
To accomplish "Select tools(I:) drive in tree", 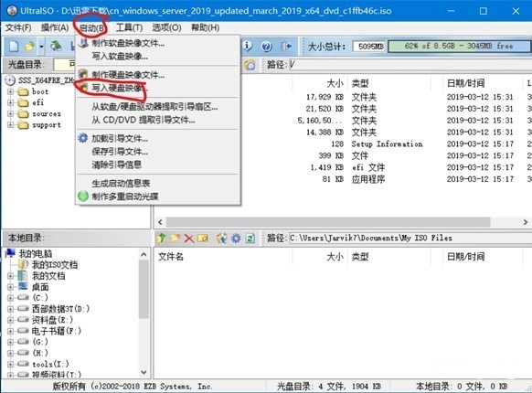I will pos(50,364).
